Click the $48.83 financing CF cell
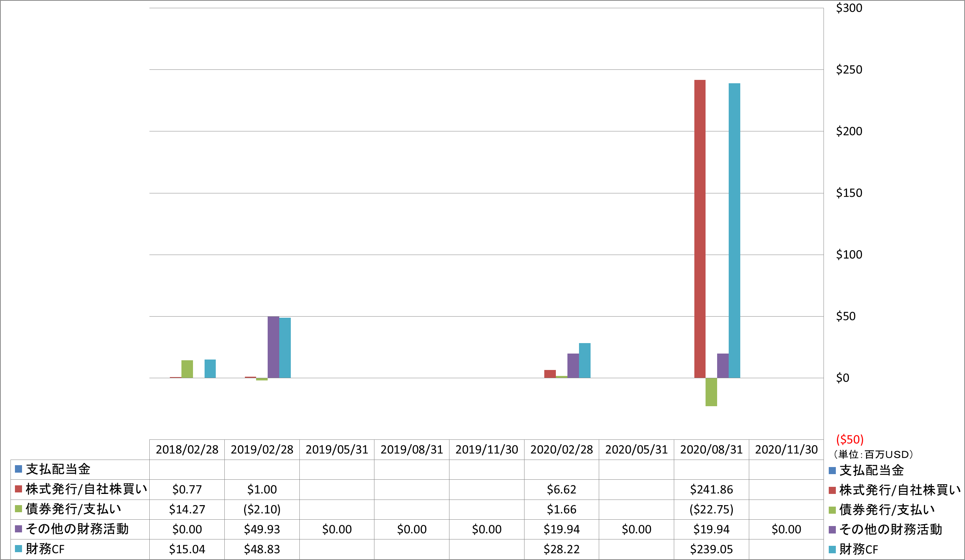The height and width of the screenshot is (560, 965). pyautogui.click(x=262, y=549)
